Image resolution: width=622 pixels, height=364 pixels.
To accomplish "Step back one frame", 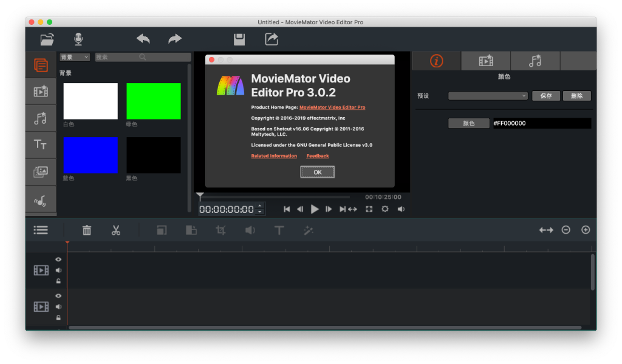I will [x=300, y=209].
